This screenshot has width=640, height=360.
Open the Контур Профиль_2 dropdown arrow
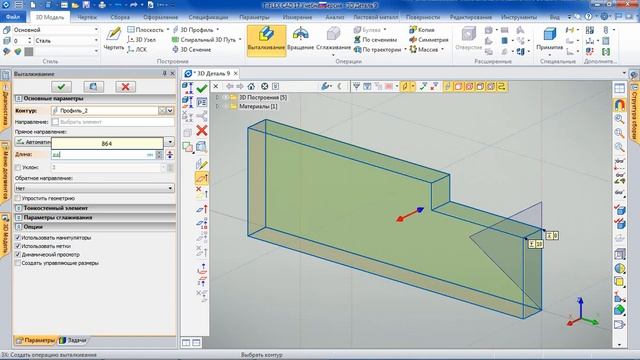tap(170, 111)
